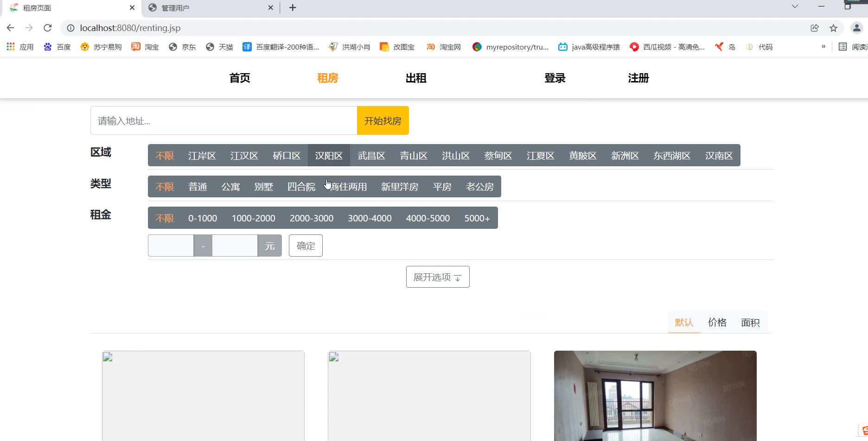868x441 pixels.
Task: Open the 百度翻译 bookmark
Action: pos(281,47)
